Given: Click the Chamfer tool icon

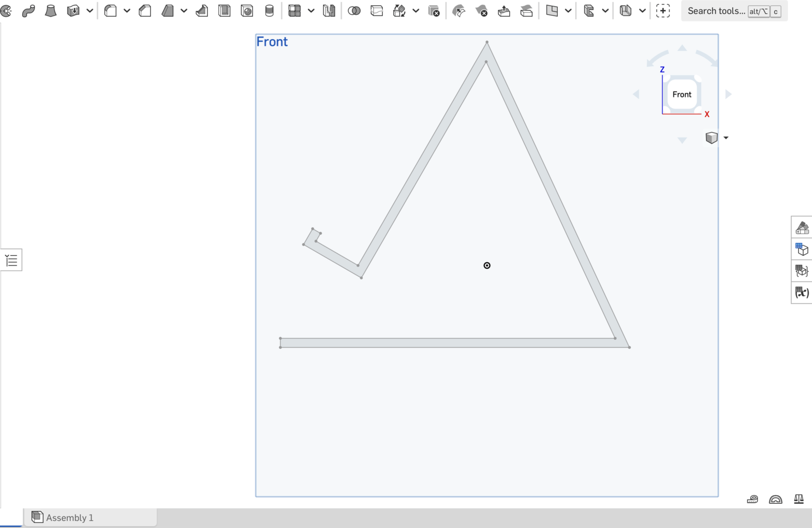Looking at the screenshot, I should point(145,11).
